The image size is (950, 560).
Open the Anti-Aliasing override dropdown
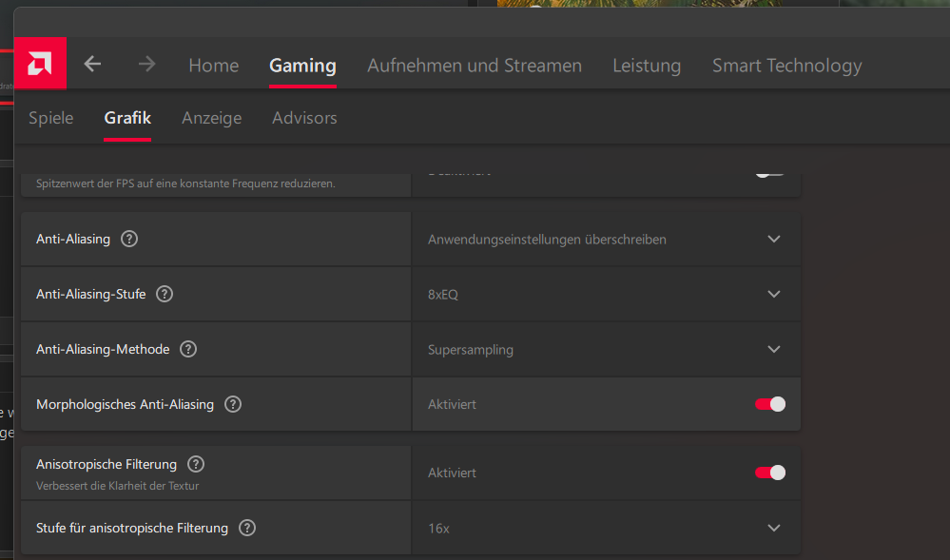[x=773, y=239]
